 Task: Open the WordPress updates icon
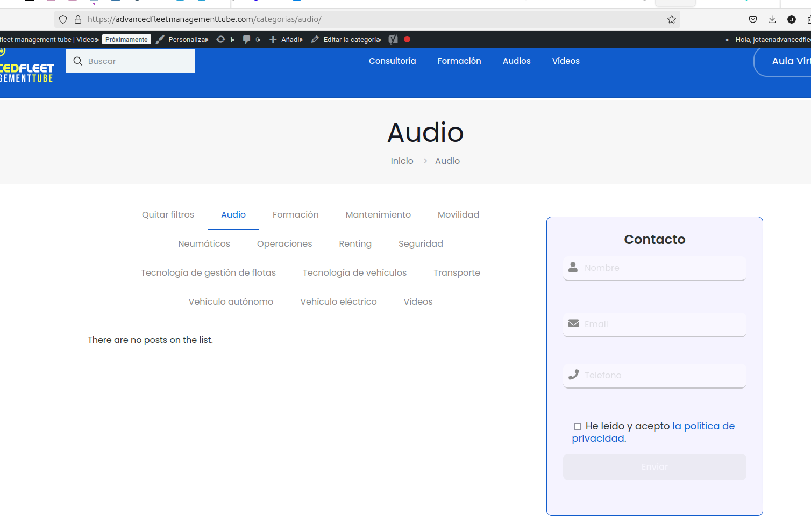coord(221,39)
